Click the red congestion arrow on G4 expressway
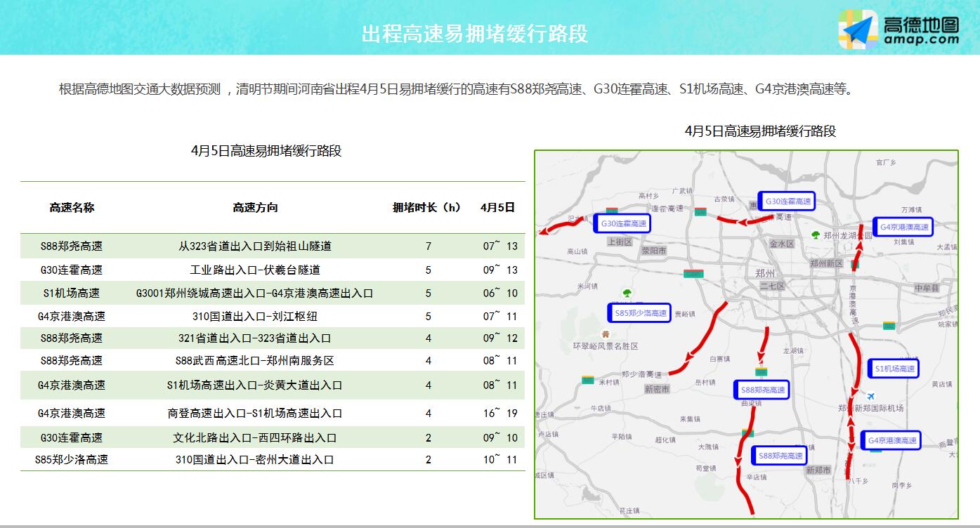Image resolution: width=980 pixels, height=528 pixels. tap(858, 246)
